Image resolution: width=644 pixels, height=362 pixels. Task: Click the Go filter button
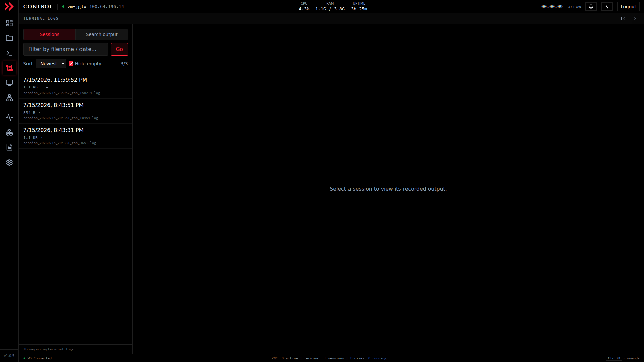pyautogui.click(x=119, y=49)
